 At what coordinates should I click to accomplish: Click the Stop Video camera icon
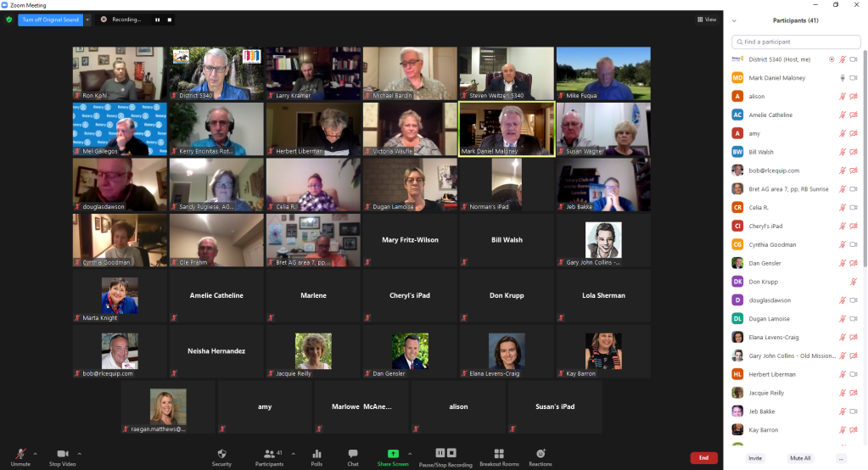tap(62, 454)
